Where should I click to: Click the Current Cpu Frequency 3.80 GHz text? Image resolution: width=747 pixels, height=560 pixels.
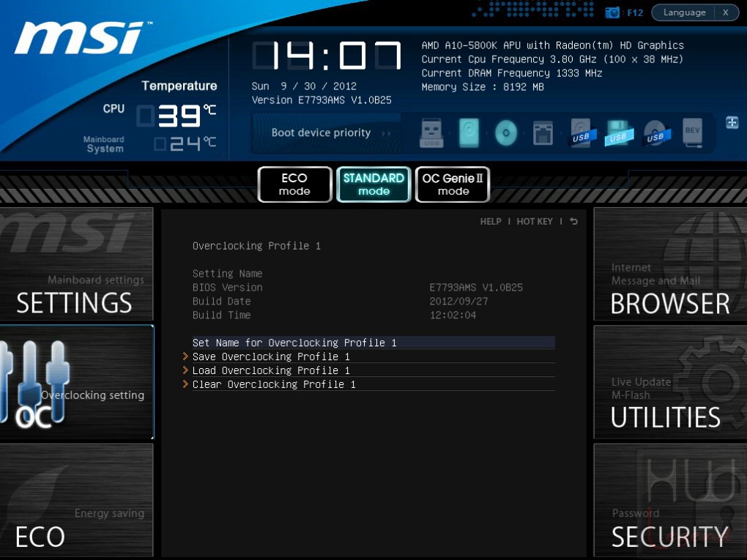[x=552, y=59]
